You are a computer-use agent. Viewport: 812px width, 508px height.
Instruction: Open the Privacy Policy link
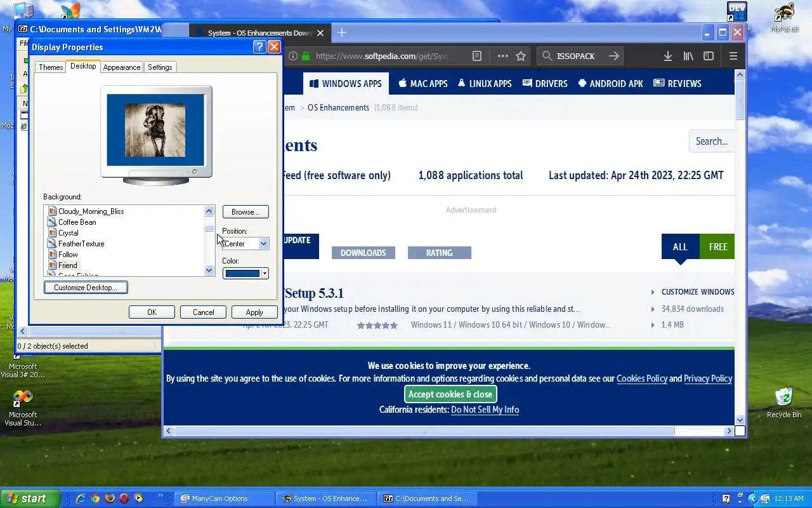click(708, 378)
